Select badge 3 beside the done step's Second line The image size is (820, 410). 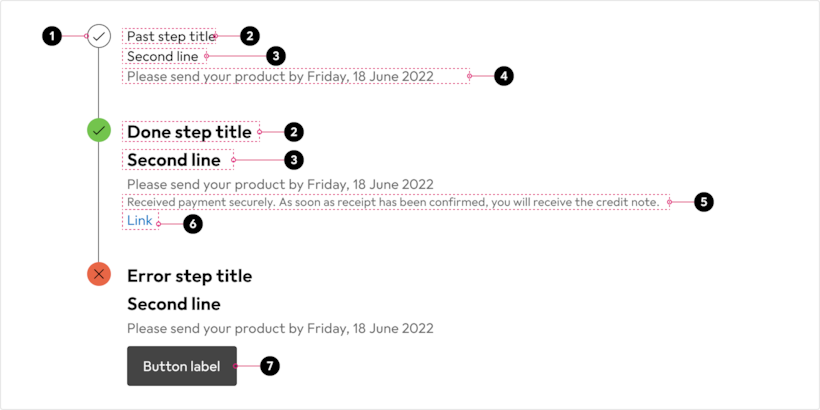294,160
